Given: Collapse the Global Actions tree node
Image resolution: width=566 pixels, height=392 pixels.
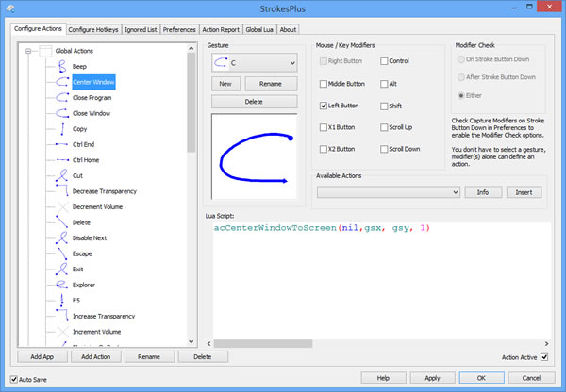Looking at the screenshot, I should click(x=29, y=51).
